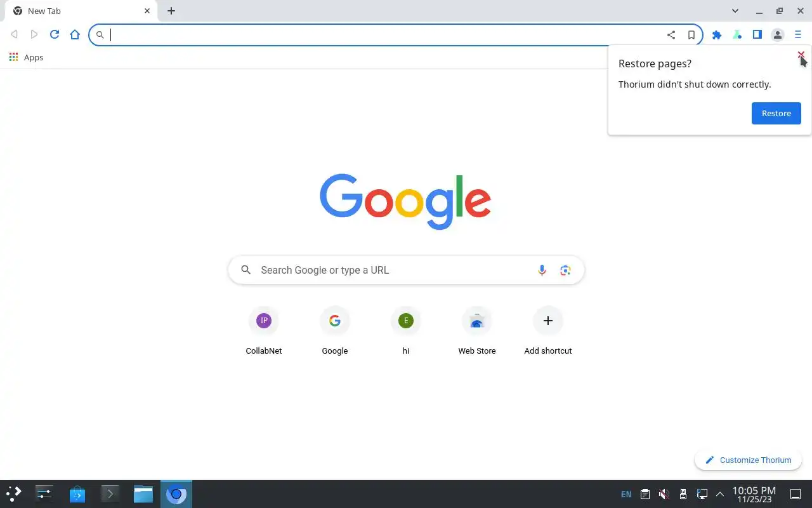Click the Restore pages? heading
The image size is (812, 508).
pyautogui.click(x=655, y=63)
